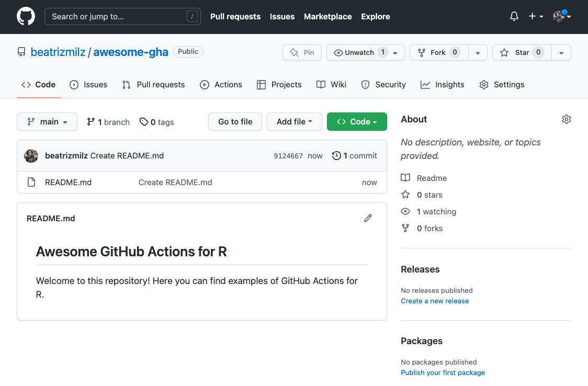Screen dimensions: 588x386
Task: Click Create a new release link
Action: pyautogui.click(x=435, y=301)
